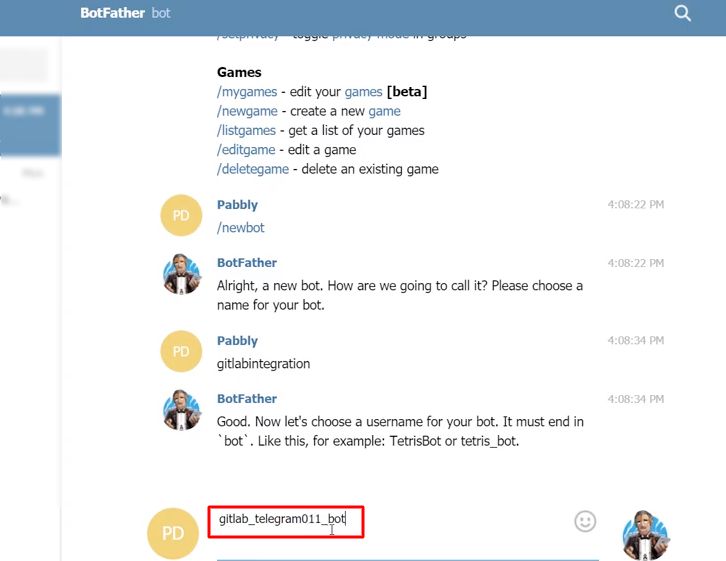This screenshot has width=726, height=561.
Task: Click the 4:08:34 PM timestamp on gitlabintegration message
Action: pos(636,341)
